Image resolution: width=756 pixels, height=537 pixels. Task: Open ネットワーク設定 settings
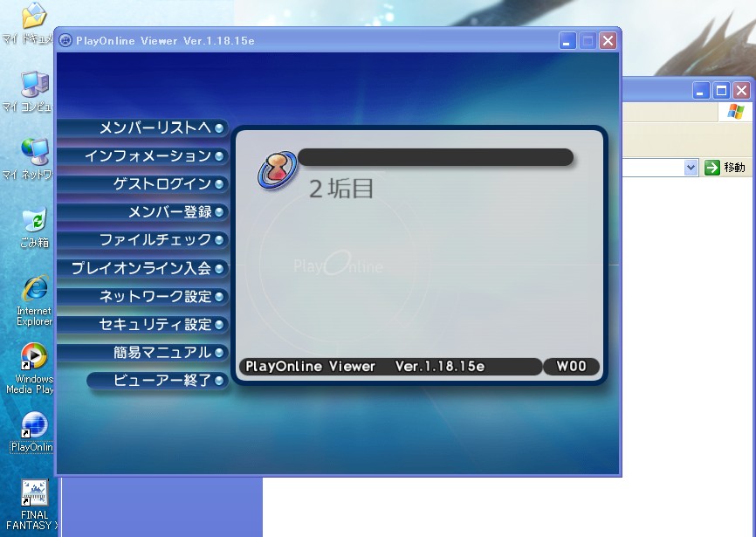tap(155, 296)
